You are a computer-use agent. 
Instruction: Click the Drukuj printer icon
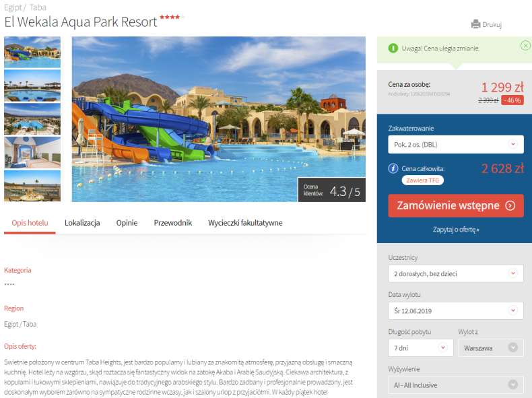coord(475,24)
